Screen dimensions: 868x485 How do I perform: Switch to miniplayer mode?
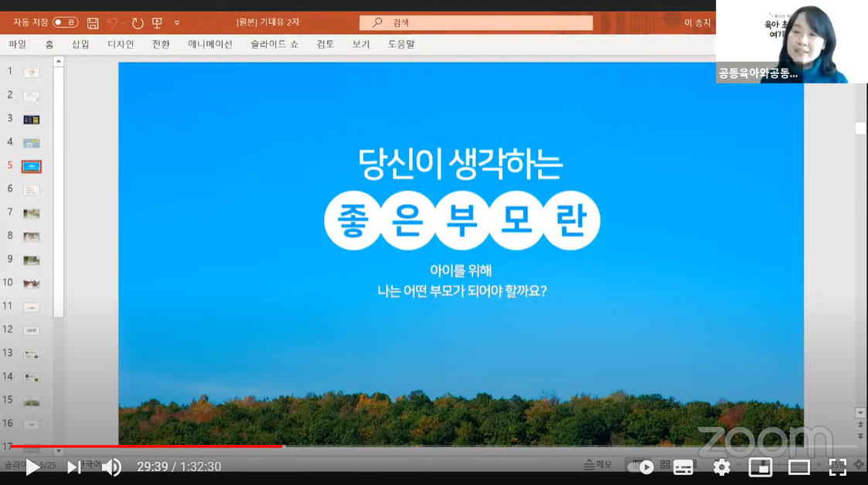click(x=761, y=467)
